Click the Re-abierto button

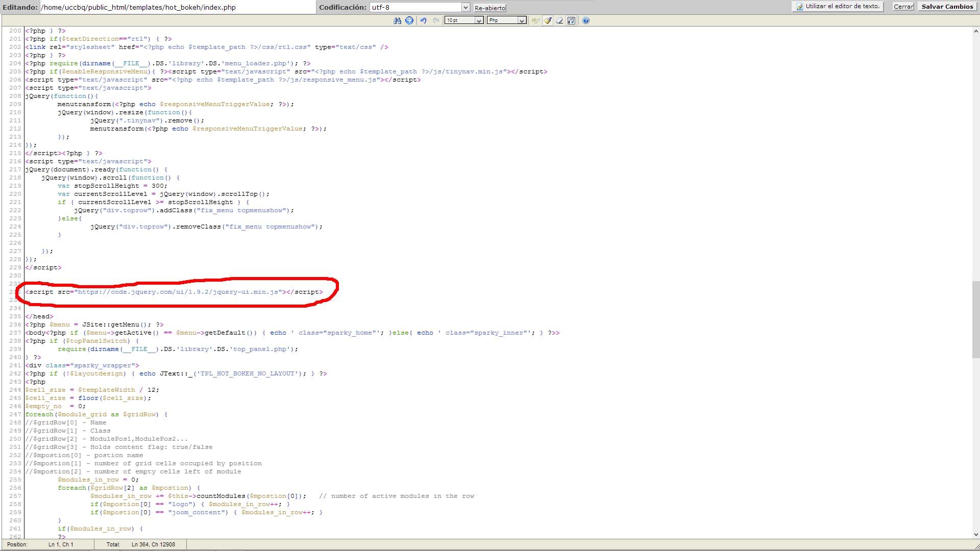(490, 8)
